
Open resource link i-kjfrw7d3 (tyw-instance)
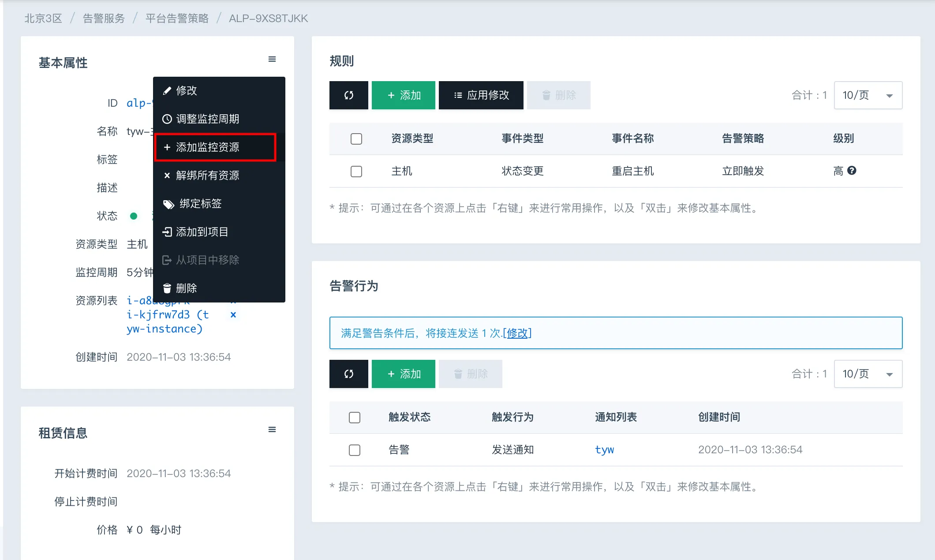pyautogui.click(x=168, y=321)
